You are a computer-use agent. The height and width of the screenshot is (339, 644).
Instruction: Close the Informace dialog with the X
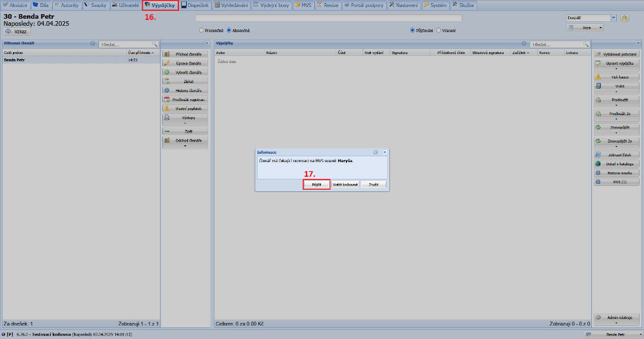pos(384,152)
